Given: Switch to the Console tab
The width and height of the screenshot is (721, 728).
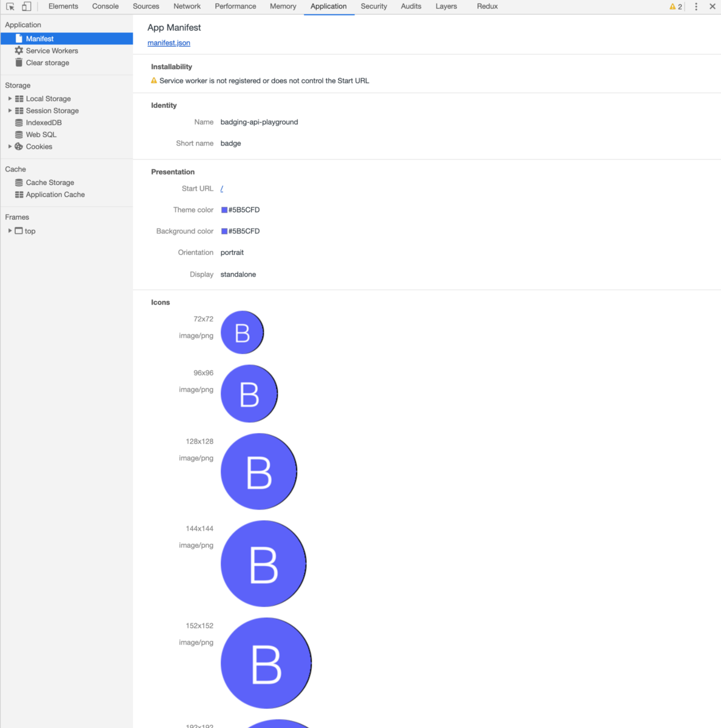Looking at the screenshot, I should (106, 7).
